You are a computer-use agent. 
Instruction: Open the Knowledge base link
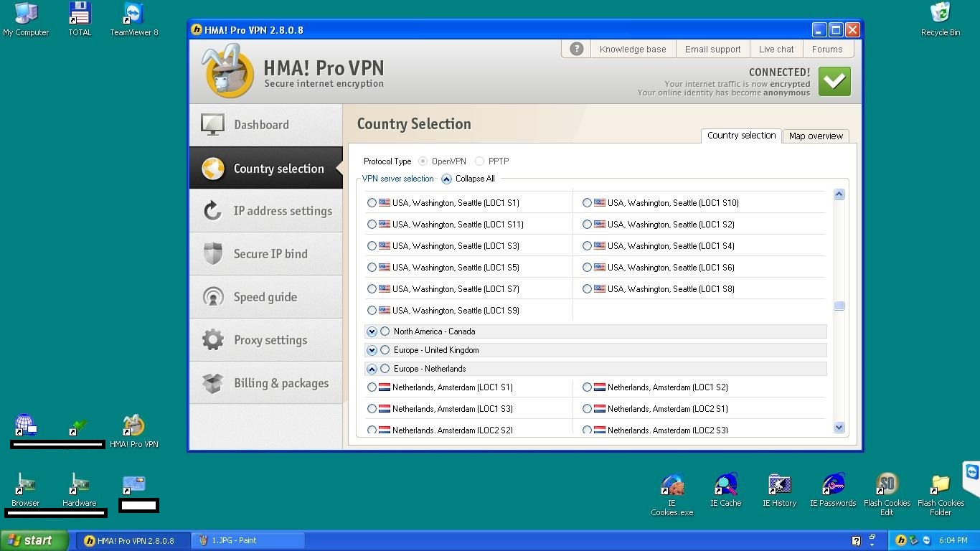click(633, 49)
